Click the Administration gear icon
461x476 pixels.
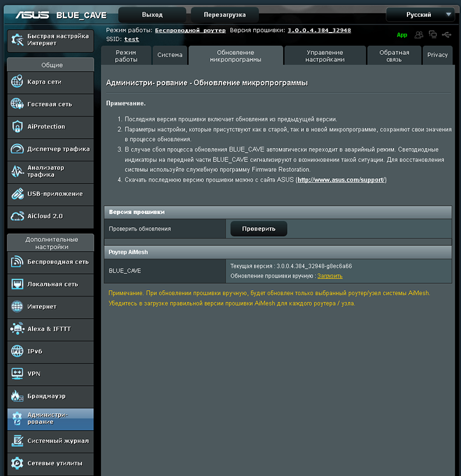click(x=17, y=419)
